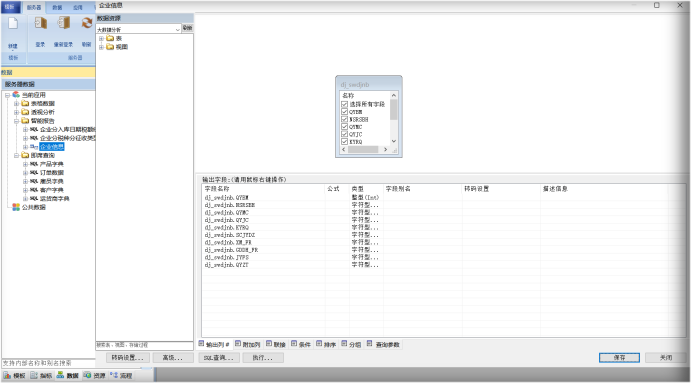Click the 登录 login door icon
The height and width of the screenshot is (384, 692).
(x=41, y=23)
